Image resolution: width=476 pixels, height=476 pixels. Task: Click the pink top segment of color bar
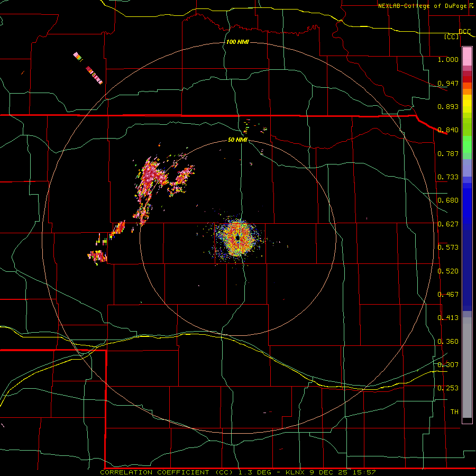[x=467, y=57]
